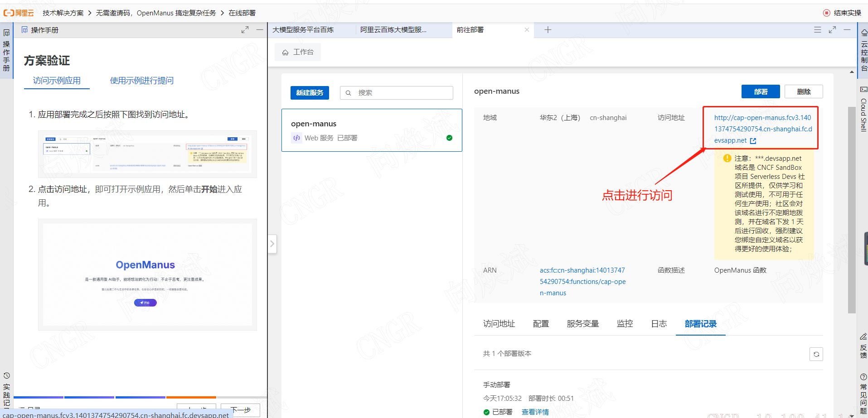Image resolution: width=868 pixels, height=418 pixels.
Task: Click the 技术解决方案 breadcrumb
Action: [x=63, y=13]
